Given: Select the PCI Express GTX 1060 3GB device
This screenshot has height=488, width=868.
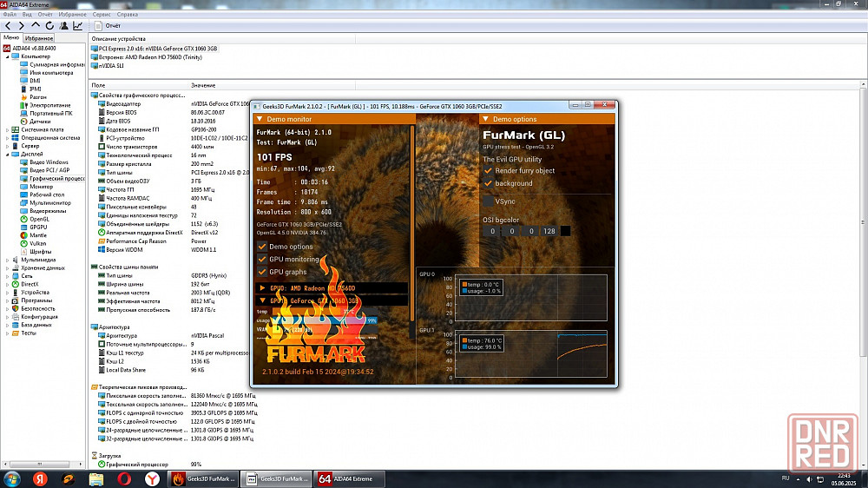Looking at the screenshot, I should point(155,49).
